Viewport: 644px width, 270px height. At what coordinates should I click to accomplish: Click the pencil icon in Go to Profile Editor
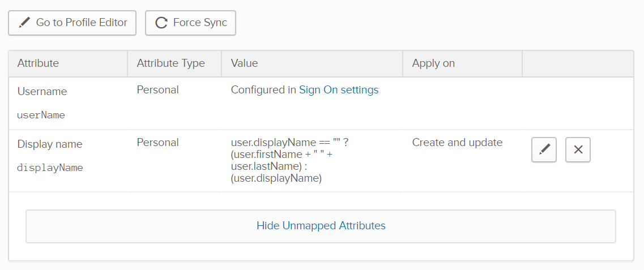coord(24,23)
